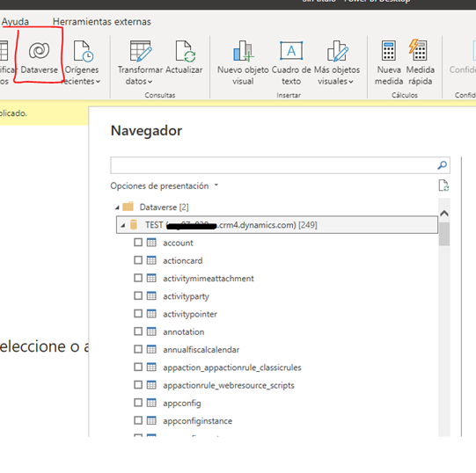Check appactionrule_webresource_scripts checkbox
Image resolution: width=476 pixels, height=473 pixels.
pos(138,385)
